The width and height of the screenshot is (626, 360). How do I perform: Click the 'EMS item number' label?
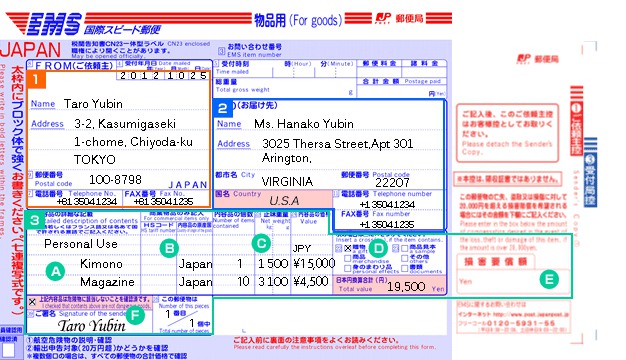[x=254, y=55]
